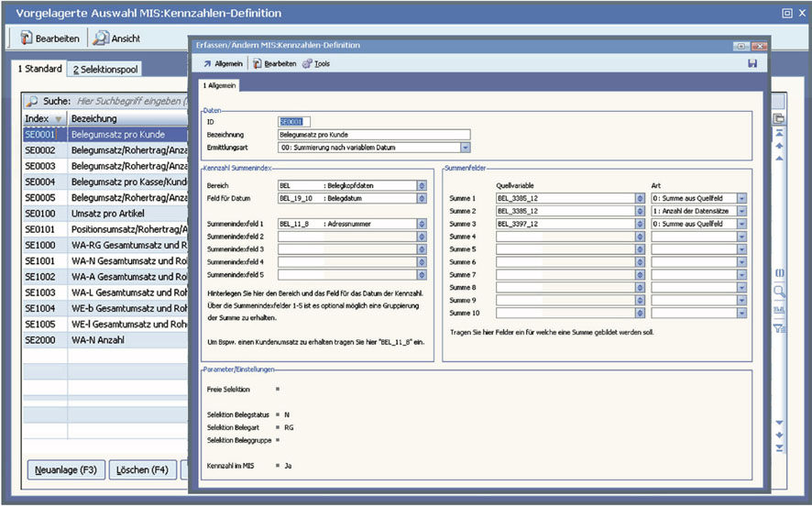Viewport: 812px width, 507px height.
Task: Click the lookup button next to Bereich field
Action: coord(422,185)
